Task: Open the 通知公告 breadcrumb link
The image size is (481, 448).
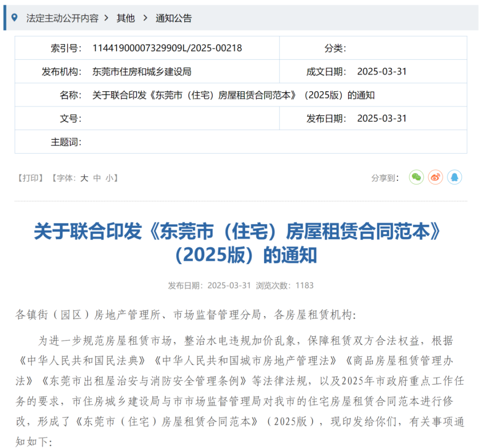Action: (173, 18)
